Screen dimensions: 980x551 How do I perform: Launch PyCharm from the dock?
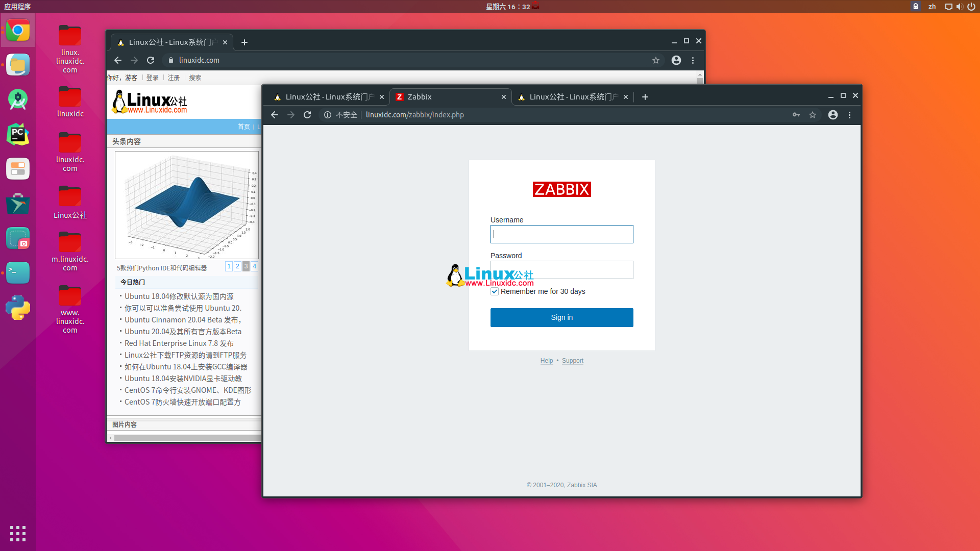click(18, 134)
